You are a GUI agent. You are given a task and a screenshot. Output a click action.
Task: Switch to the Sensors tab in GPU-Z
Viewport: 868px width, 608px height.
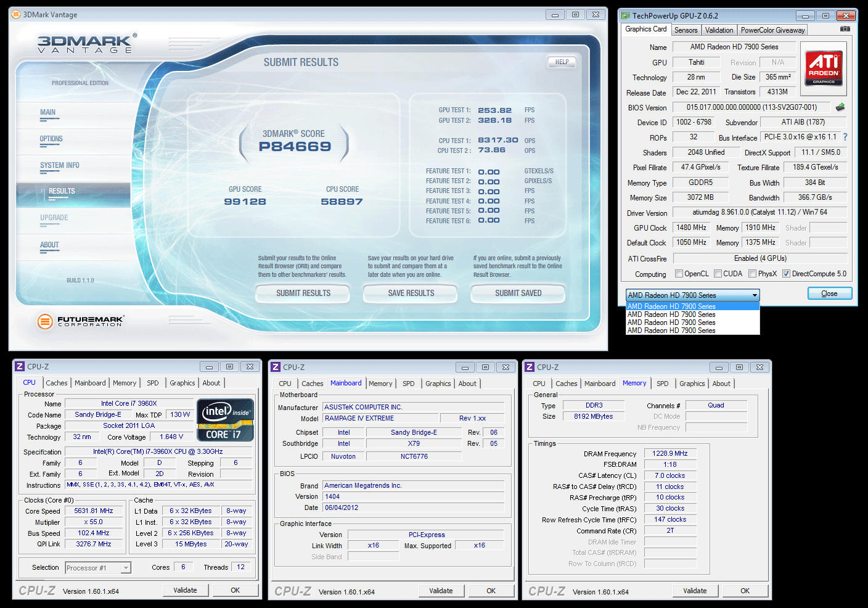686,30
